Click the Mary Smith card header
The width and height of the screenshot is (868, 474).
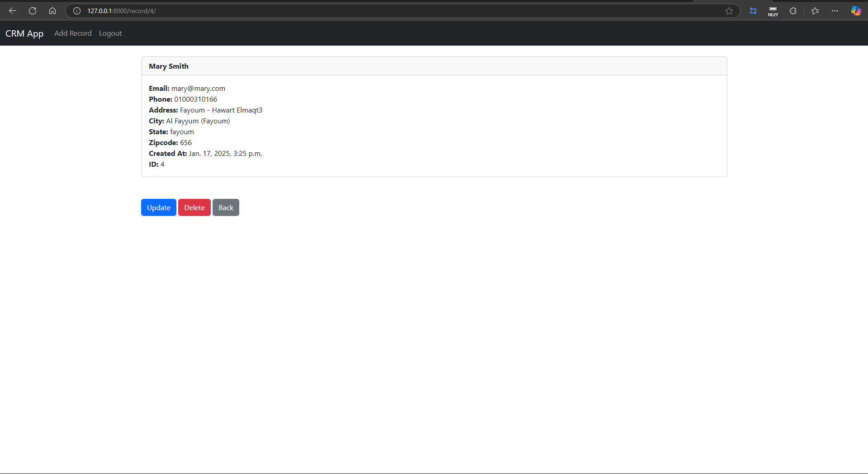[x=434, y=66]
